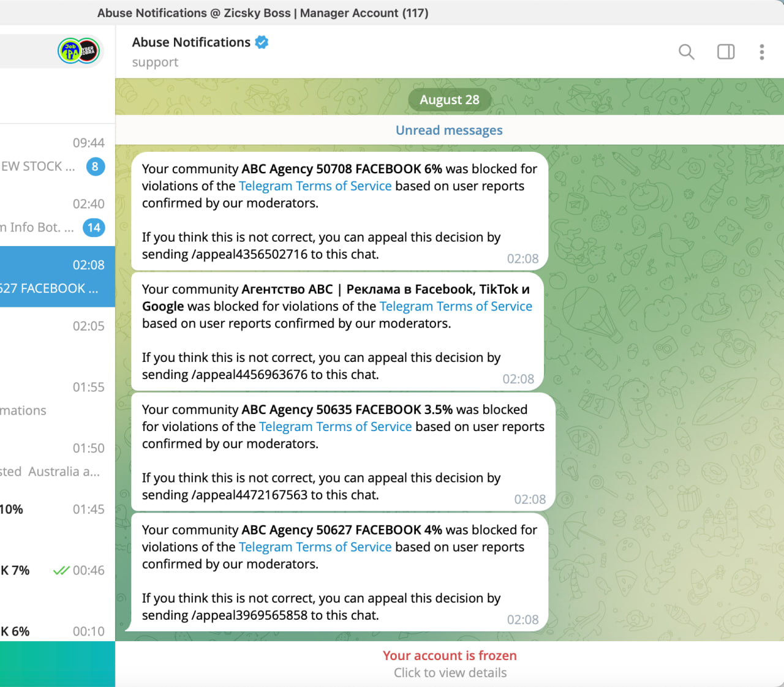The image size is (784, 687).
Task: Click the overlapping avatar pair in sidebar
Action: point(78,51)
